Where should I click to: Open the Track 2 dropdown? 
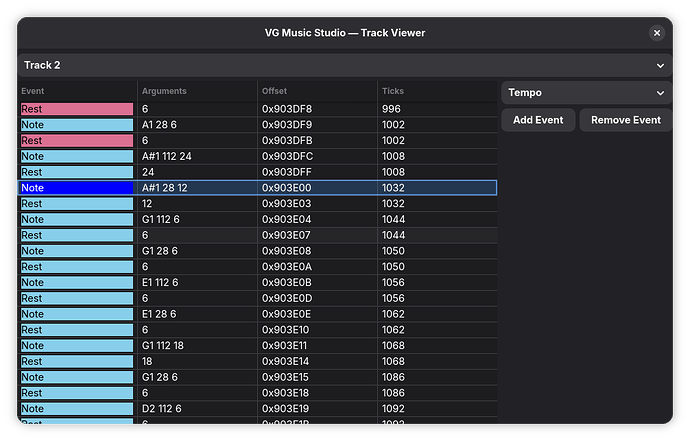pos(345,65)
